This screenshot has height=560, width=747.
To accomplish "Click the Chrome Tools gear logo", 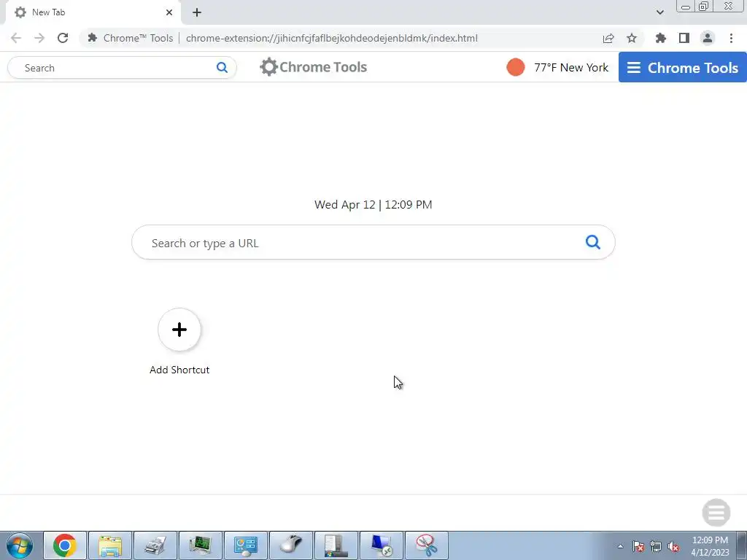I will 313,67.
